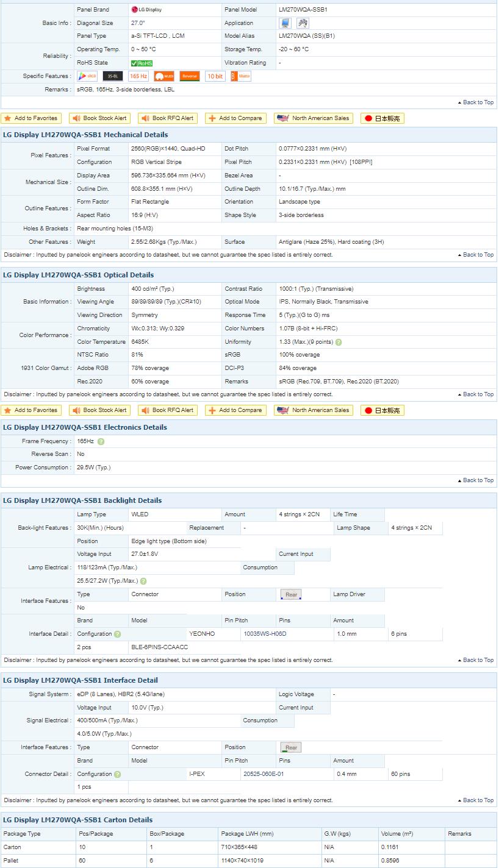This screenshot has width=499, height=868.
Task: Click the help icon beside 25.5/27.2W consumption
Action: [143, 581]
